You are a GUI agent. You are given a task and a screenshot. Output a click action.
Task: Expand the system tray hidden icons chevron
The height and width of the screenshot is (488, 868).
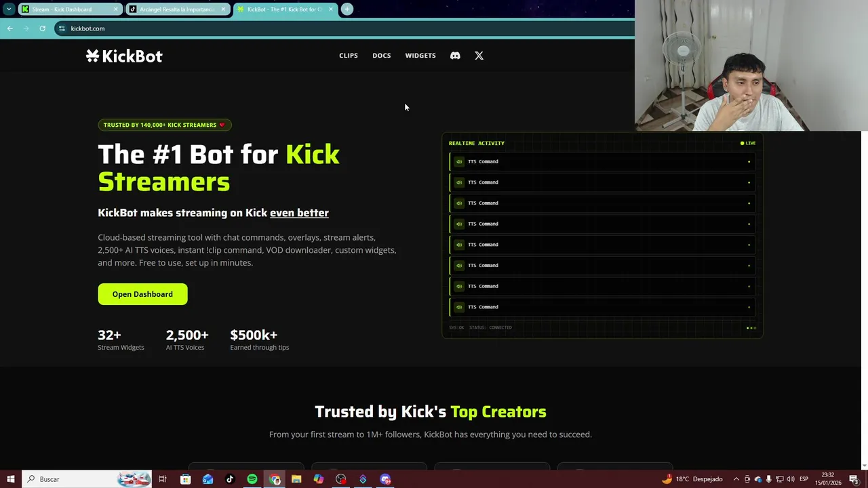click(x=736, y=479)
